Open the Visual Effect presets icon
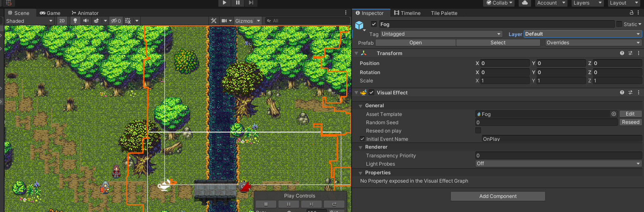 coord(631,93)
